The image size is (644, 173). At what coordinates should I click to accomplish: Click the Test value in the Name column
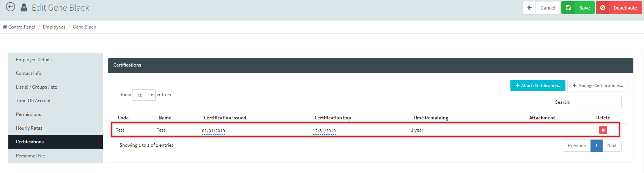(x=161, y=130)
